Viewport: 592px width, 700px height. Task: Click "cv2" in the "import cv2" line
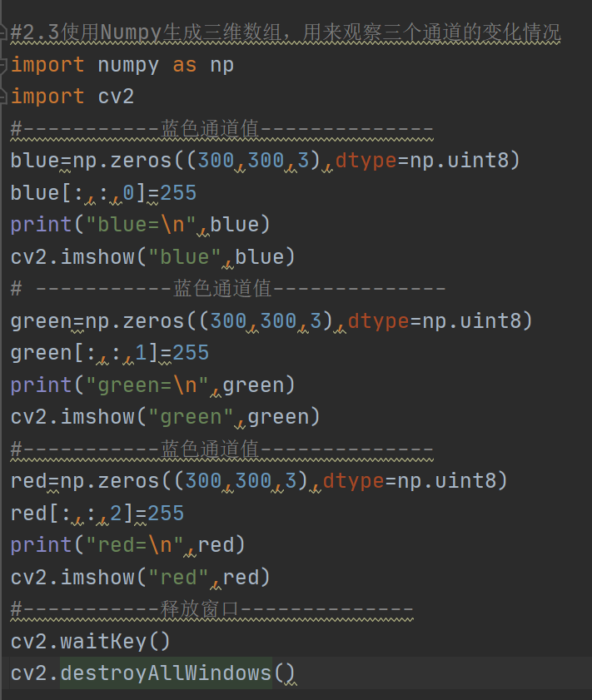[116, 97]
